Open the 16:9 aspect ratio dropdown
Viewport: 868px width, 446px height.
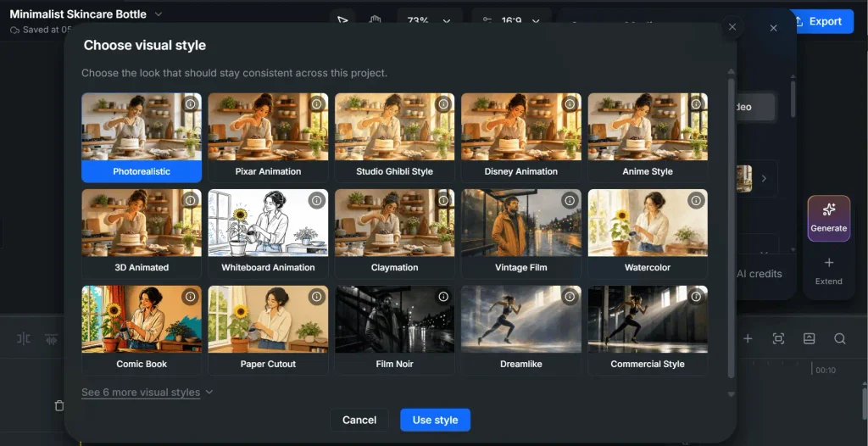pyautogui.click(x=511, y=21)
